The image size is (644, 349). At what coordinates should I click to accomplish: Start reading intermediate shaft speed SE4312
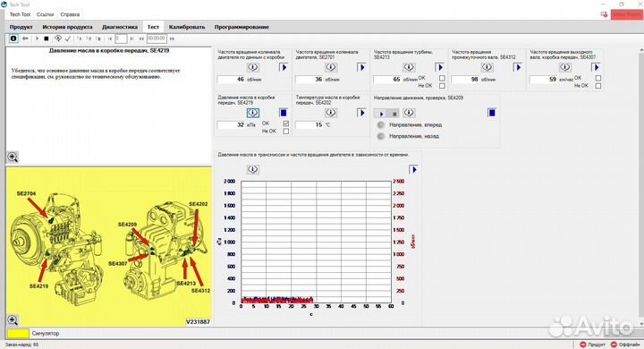tap(518, 67)
